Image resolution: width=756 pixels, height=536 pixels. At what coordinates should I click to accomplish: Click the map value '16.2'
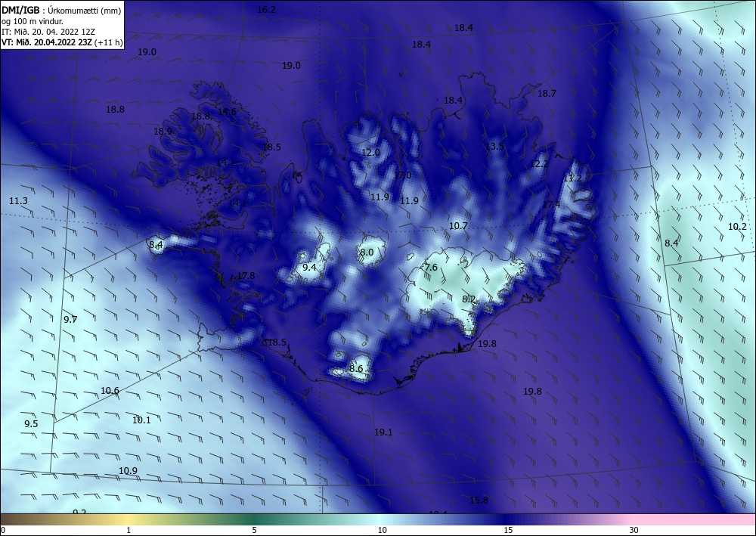(266, 10)
